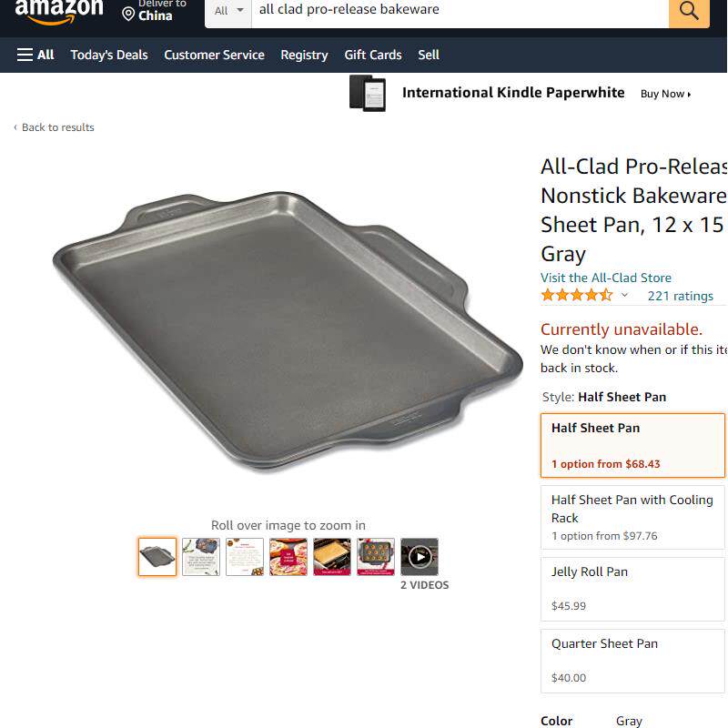Click the star rating icons
The width and height of the screenshot is (728, 728).
(x=577, y=295)
